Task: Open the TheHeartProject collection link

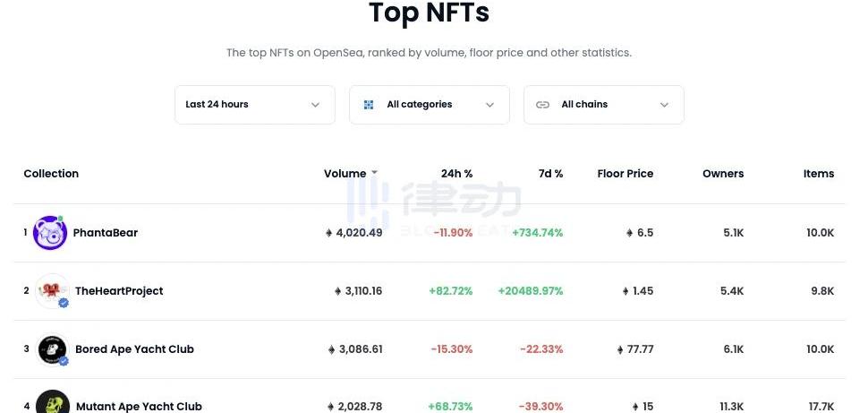Action: [119, 291]
